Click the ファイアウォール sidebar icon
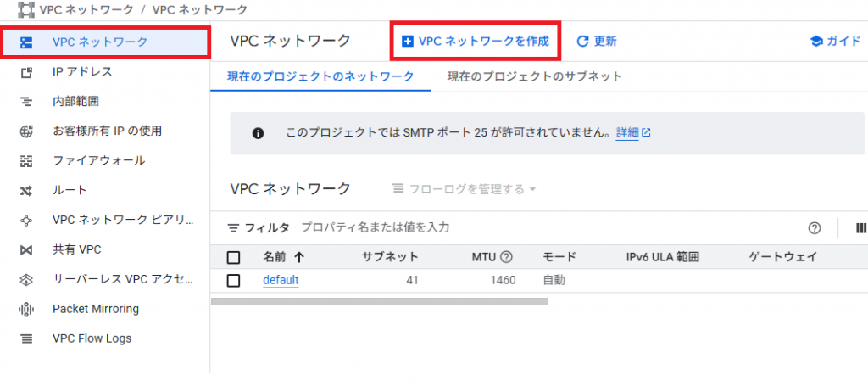Screen dimensions: 868x386 pos(26,160)
